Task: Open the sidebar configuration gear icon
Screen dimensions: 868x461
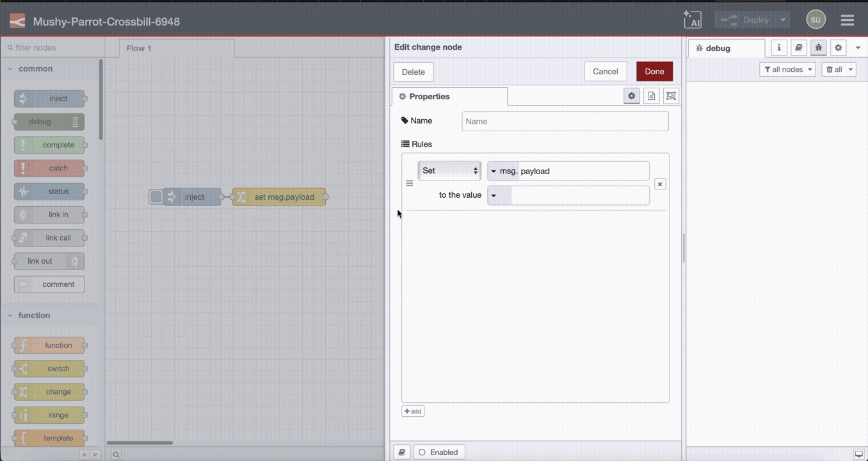Action: [x=838, y=47]
